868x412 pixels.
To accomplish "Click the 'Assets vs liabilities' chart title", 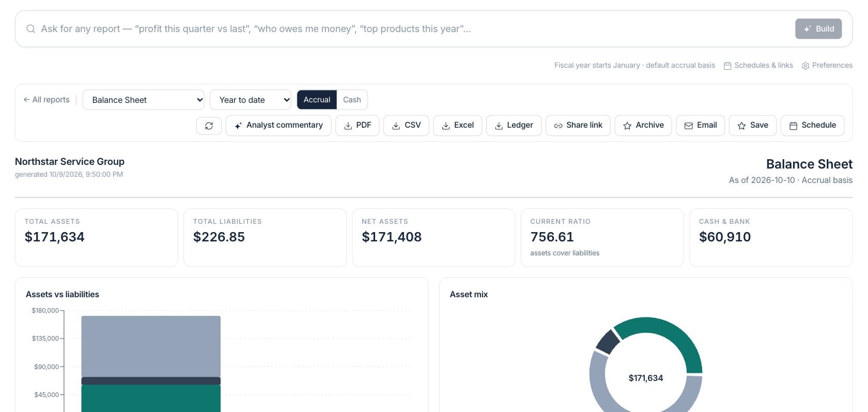I will (63, 295).
